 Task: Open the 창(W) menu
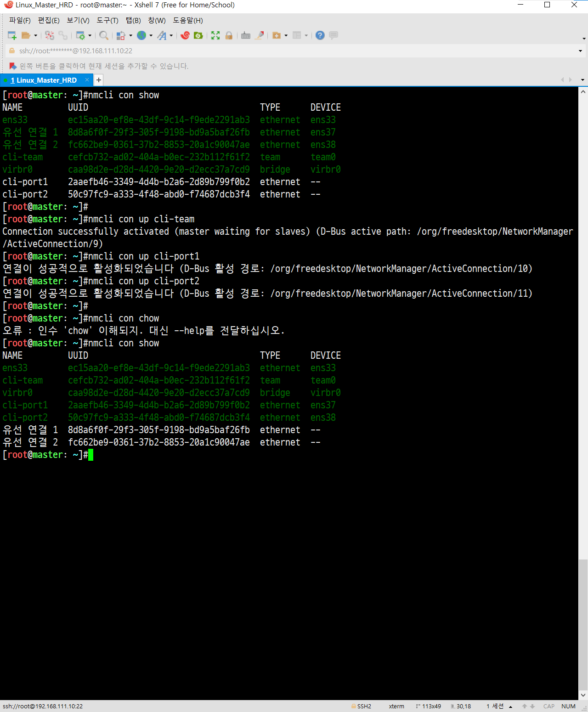pos(157,20)
